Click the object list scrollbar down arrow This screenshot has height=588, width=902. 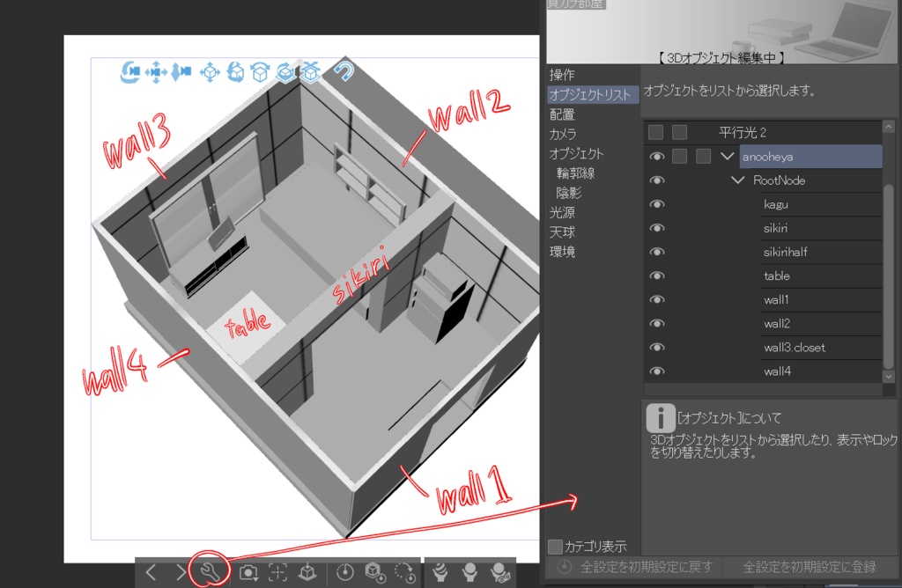coord(889,377)
